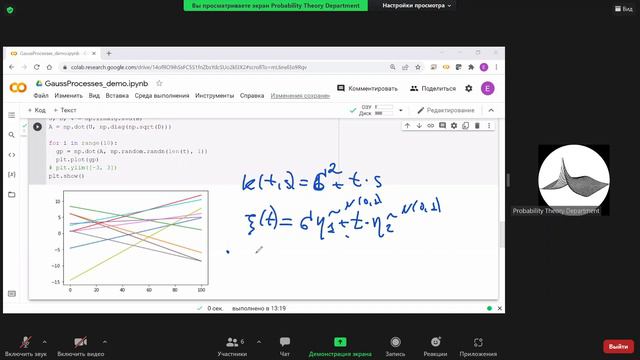Click Probability Theory Department video thumbnail
Viewport: 640px width, 360px height.
tap(573, 180)
